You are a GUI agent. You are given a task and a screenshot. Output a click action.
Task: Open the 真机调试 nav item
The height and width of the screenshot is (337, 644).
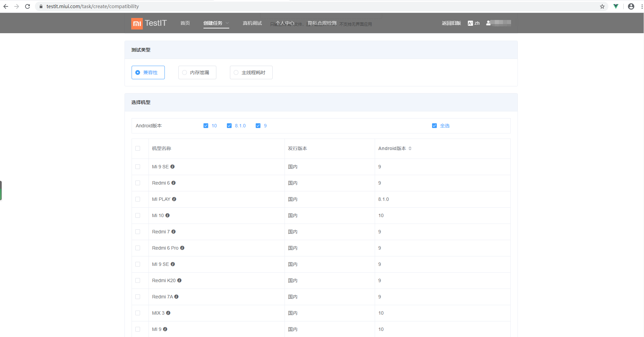252,23
